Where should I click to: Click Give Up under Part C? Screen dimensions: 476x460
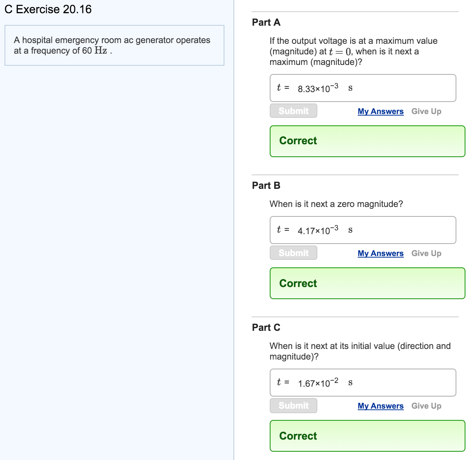(426, 406)
